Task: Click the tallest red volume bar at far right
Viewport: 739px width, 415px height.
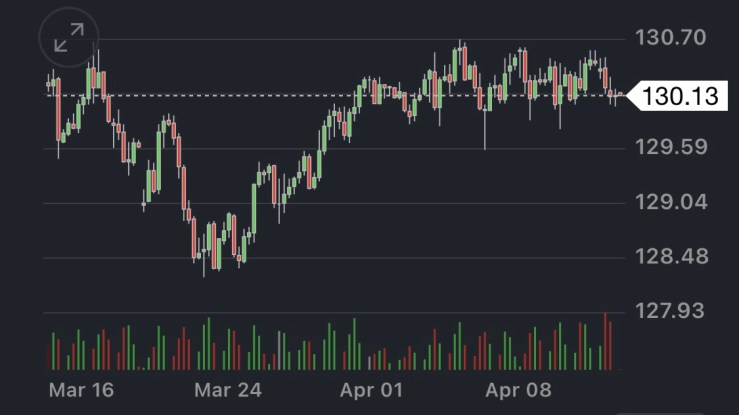Action: [605, 342]
